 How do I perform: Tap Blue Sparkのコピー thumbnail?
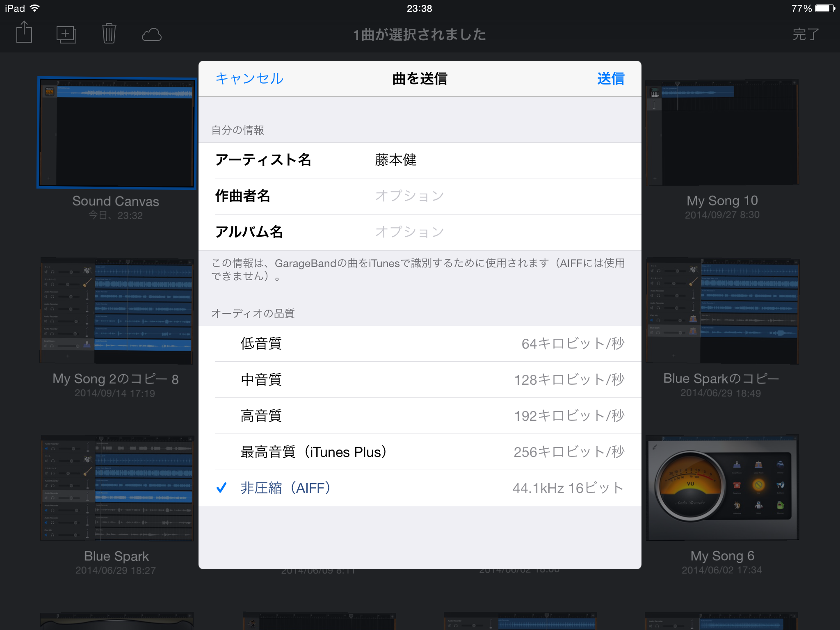[x=722, y=311]
